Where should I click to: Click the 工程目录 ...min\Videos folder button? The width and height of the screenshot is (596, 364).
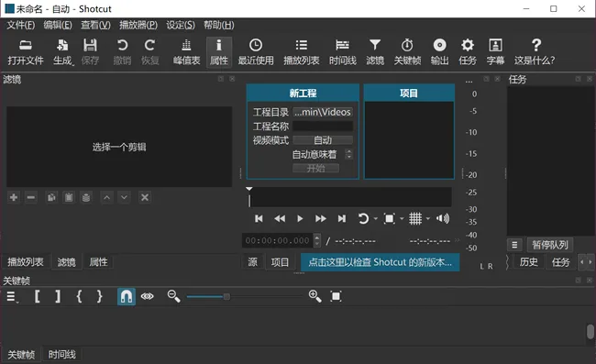tap(323, 112)
